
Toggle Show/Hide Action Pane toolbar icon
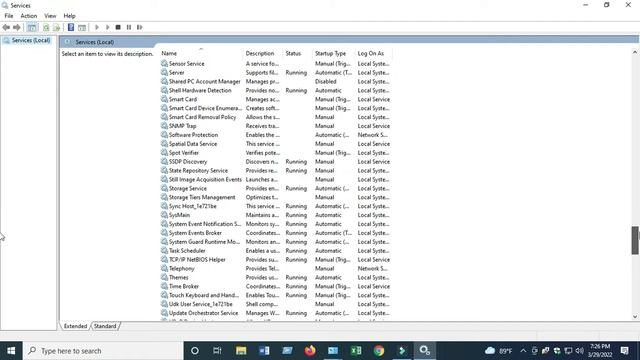82,27
